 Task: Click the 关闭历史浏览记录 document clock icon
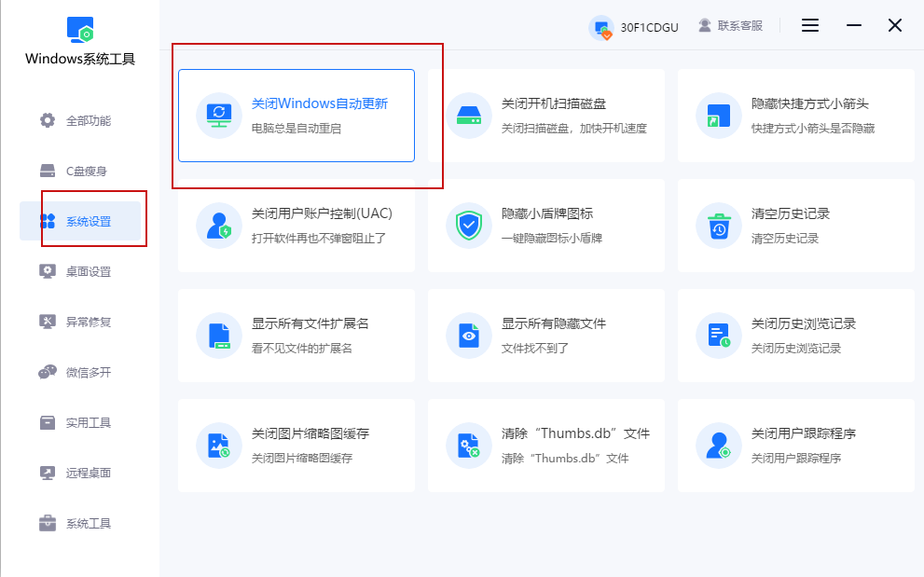(718, 336)
